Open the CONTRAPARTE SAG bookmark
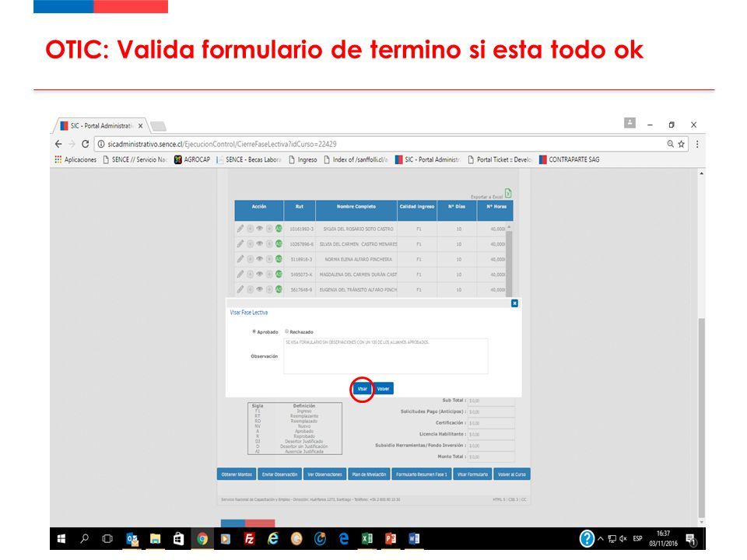Image resolution: width=747 pixels, height=560 pixels. [570, 159]
